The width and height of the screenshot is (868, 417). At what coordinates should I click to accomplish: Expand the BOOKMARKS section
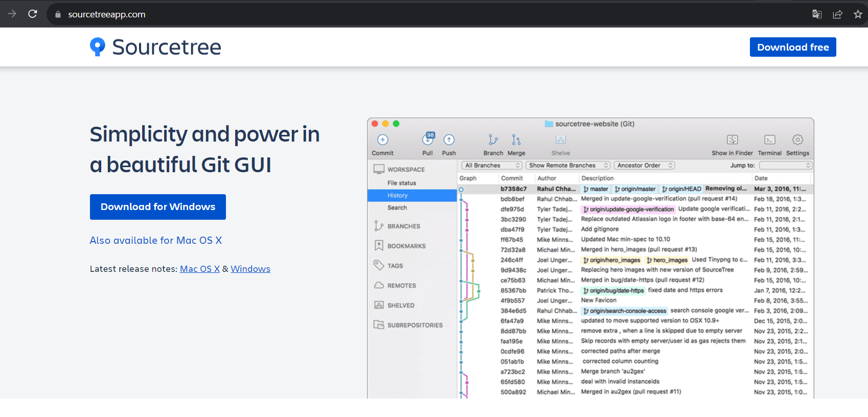click(406, 246)
